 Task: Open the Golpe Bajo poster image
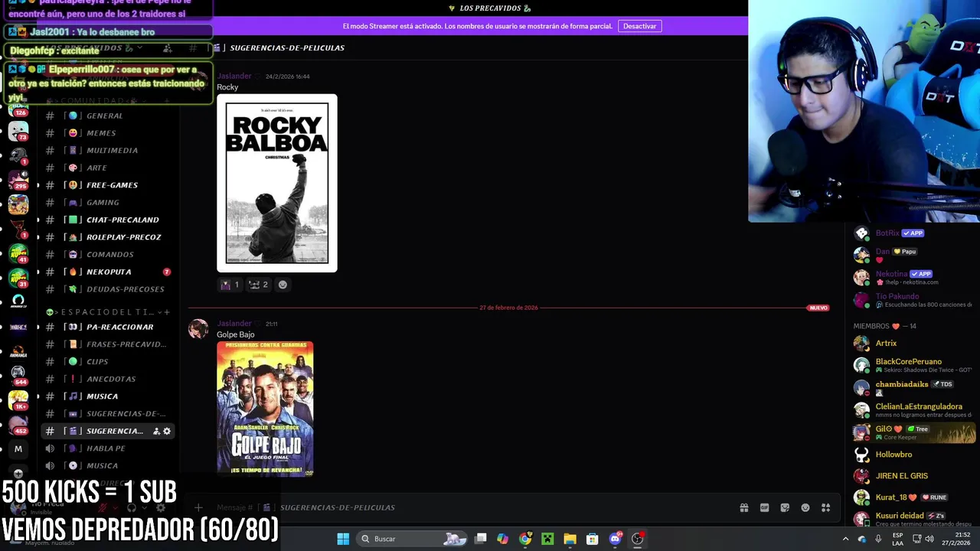(265, 409)
